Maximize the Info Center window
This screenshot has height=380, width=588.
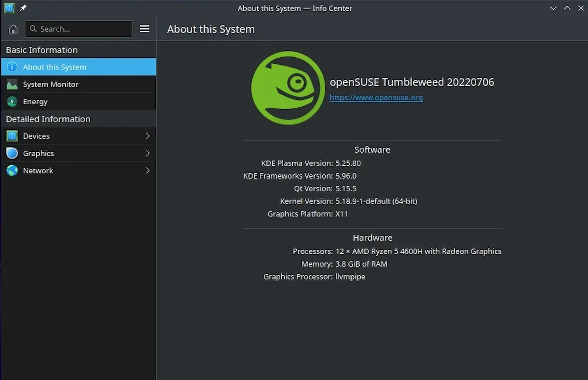coord(567,8)
